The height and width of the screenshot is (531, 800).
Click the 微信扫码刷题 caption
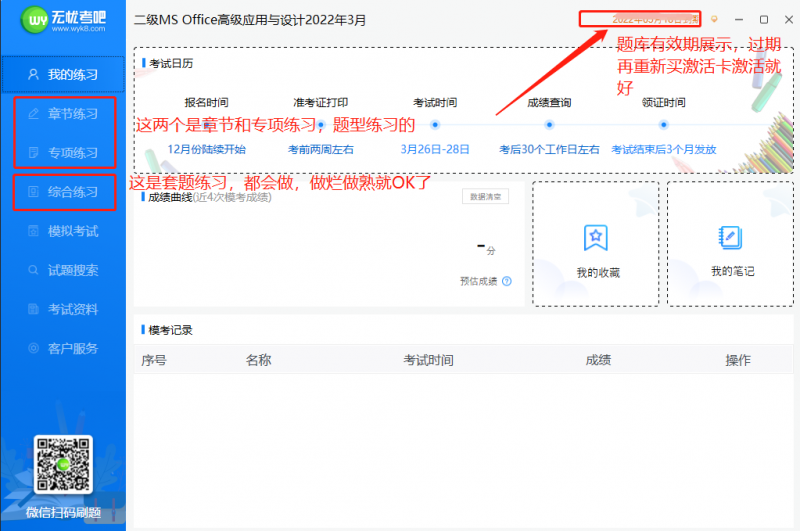63,513
